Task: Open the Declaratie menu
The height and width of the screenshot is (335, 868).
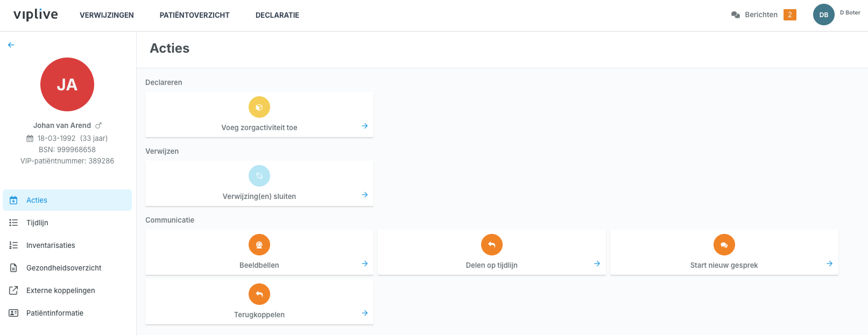Action: point(277,15)
